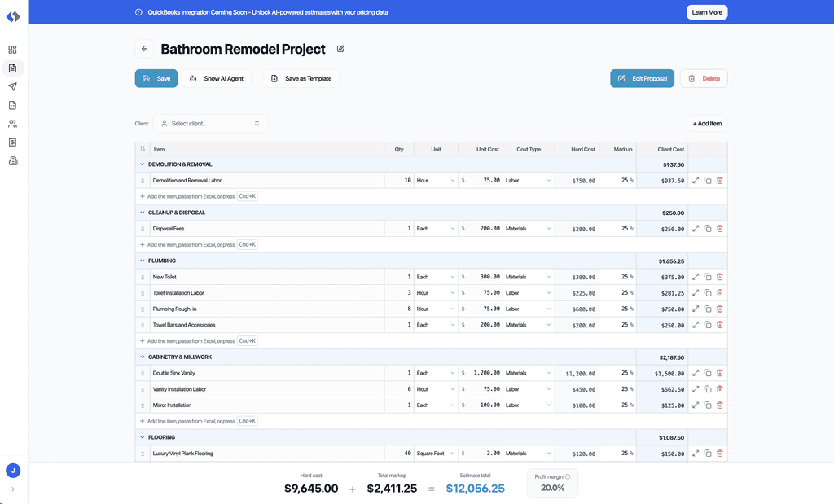Duplicate the Vanity Installation Labor row
Screen dimensions: 834x504
708,389
